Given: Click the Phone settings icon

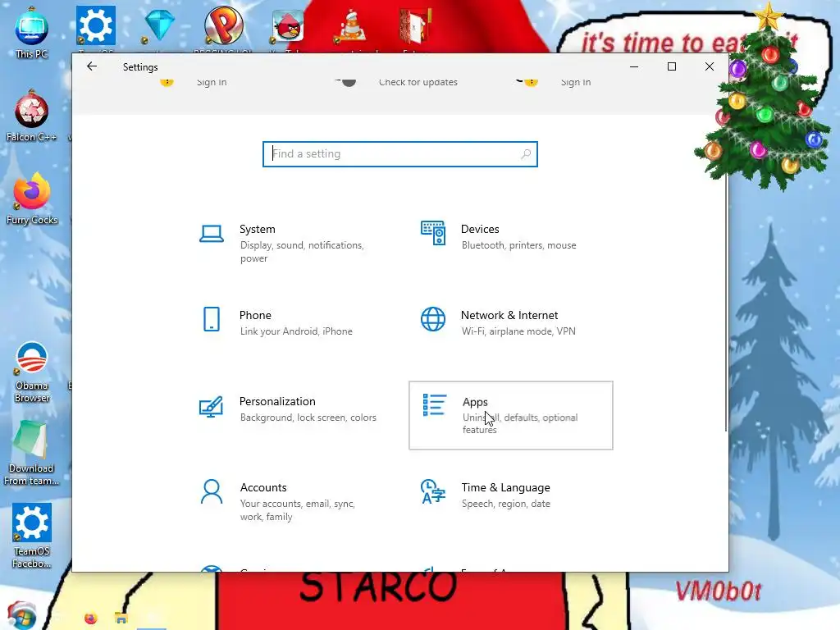Looking at the screenshot, I should tap(212, 319).
